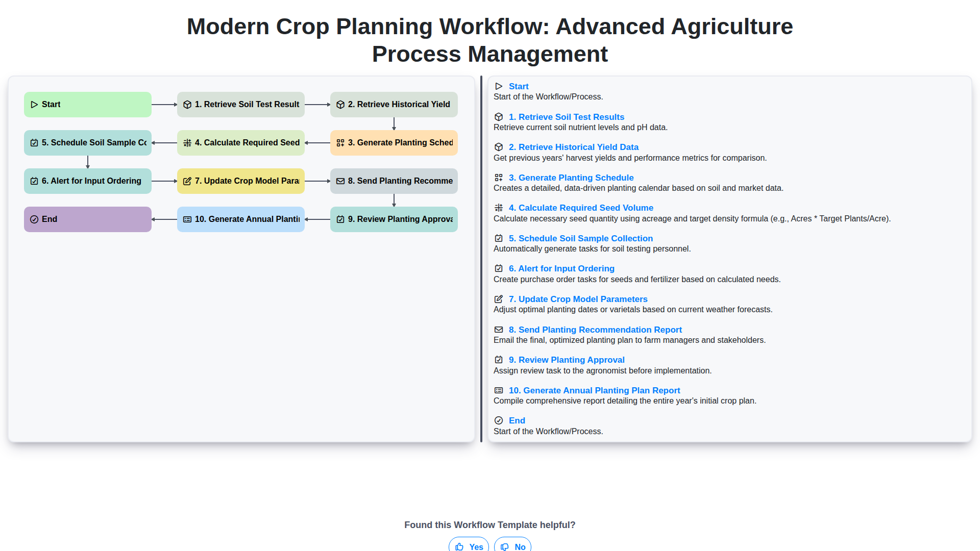Image resolution: width=980 pixels, height=551 pixels.
Task: Click the calendar-check icon beside Review Planting Approval heading
Action: (x=499, y=360)
